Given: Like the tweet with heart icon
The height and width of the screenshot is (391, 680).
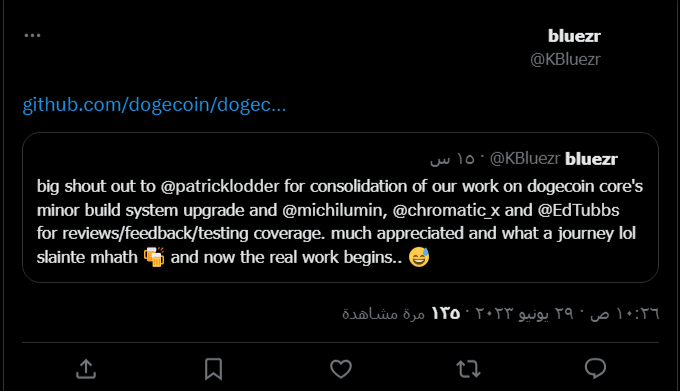Looking at the screenshot, I should [x=341, y=369].
